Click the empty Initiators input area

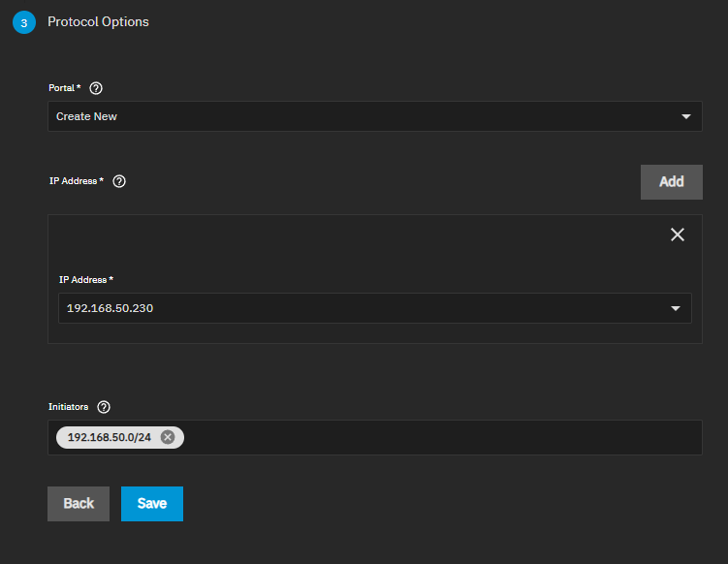coord(436,437)
